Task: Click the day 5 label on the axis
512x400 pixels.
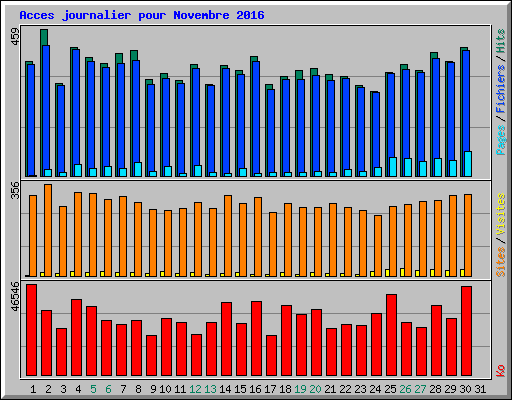Action: pyautogui.click(x=93, y=389)
